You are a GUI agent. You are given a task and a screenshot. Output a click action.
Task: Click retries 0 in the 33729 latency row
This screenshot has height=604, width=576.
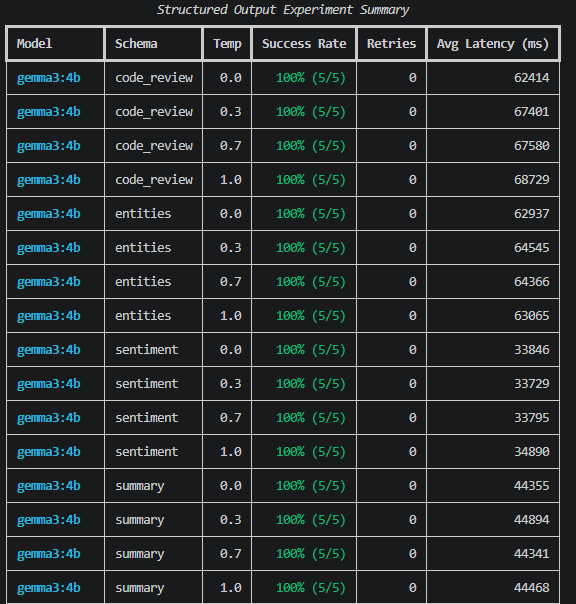pyautogui.click(x=412, y=384)
